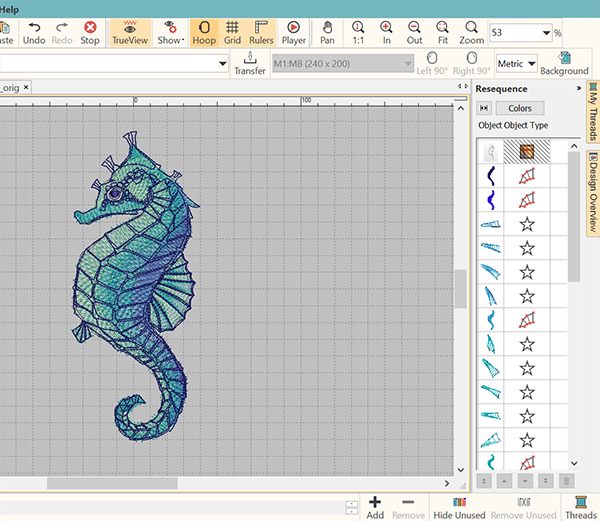The height and width of the screenshot is (521, 600).
Task: Toggle the Hoop display
Action: (x=203, y=31)
